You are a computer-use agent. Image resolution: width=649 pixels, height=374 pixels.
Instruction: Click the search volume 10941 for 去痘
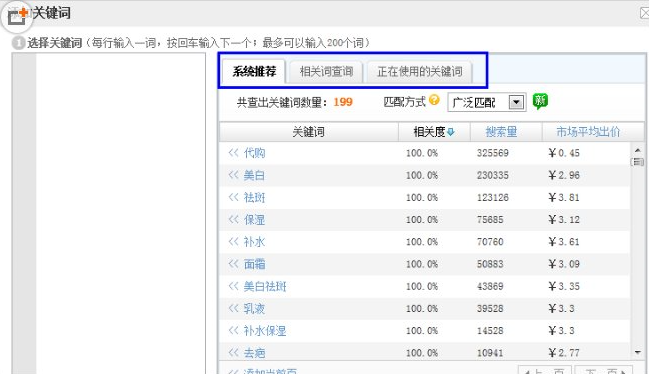click(490, 353)
